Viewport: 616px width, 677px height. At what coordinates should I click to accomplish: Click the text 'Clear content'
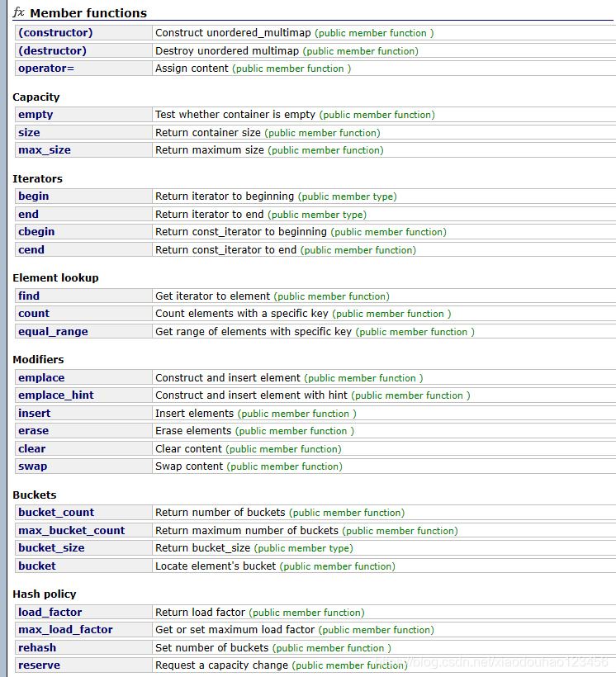pos(188,449)
